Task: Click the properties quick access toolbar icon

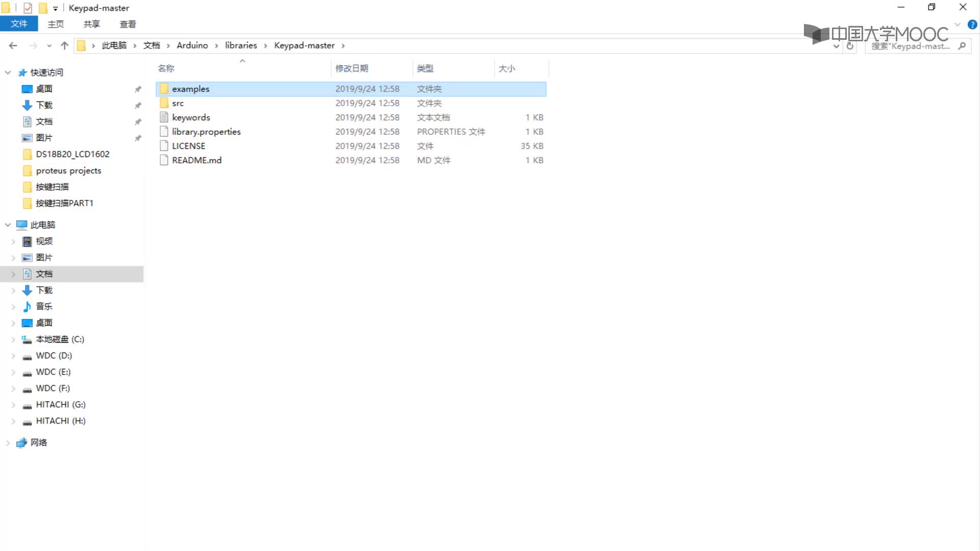Action: click(28, 8)
